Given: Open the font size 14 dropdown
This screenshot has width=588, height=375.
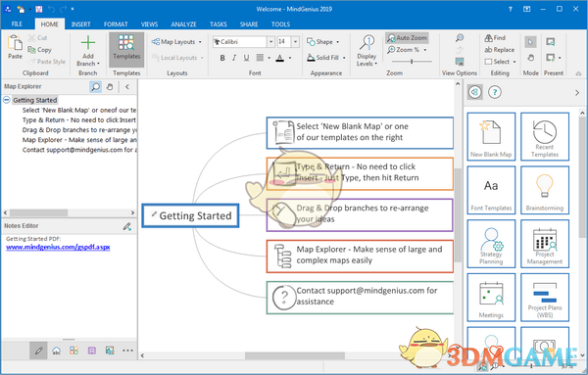Looking at the screenshot, I should tap(296, 41).
